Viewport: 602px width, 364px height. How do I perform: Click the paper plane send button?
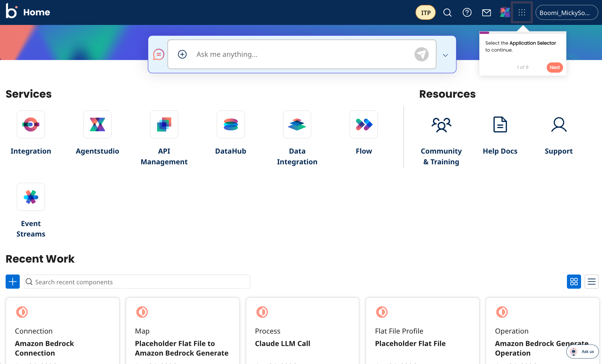pyautogui.click(x=421, y=54)
